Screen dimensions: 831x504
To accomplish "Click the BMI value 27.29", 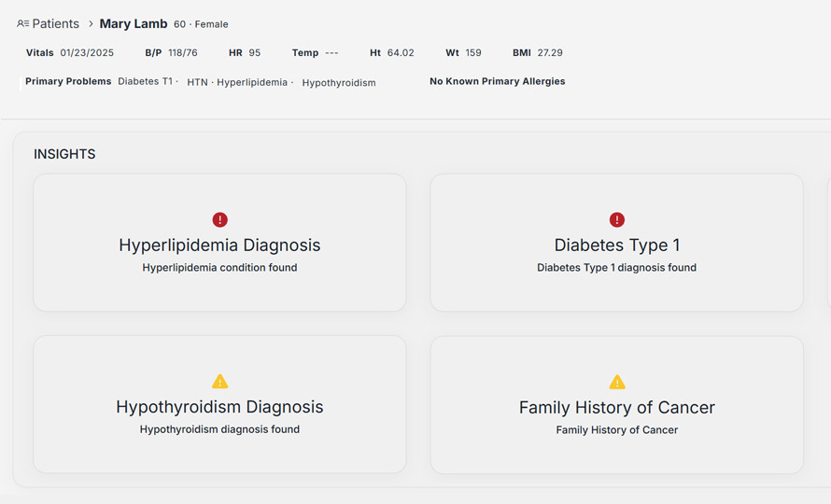I will (x=550, y=53).
